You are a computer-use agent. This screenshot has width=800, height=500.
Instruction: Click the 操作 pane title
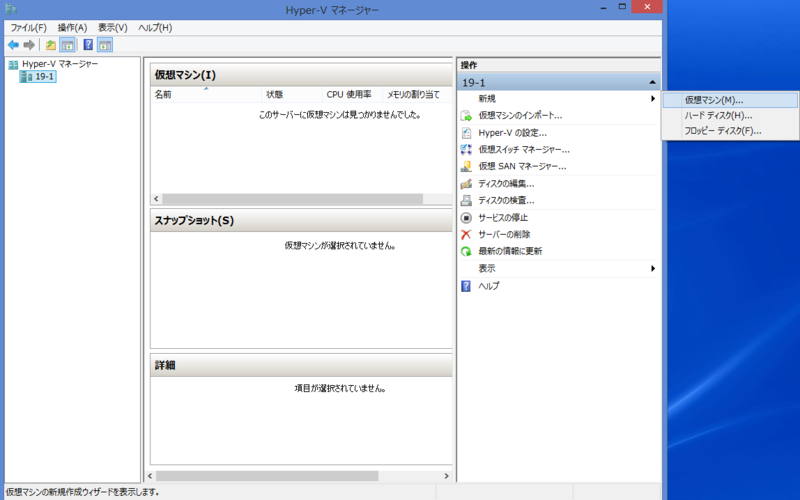click(469, 65)
